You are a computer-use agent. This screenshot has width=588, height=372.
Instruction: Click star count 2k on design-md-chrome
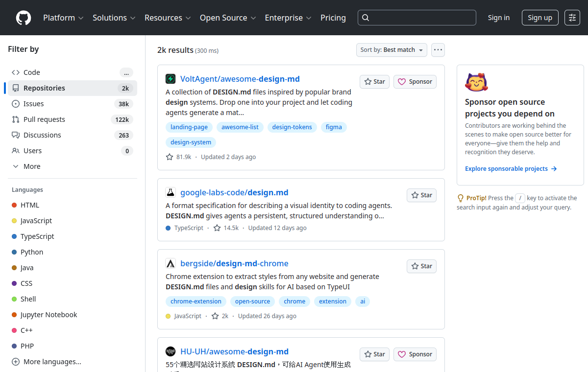point(220,316)
